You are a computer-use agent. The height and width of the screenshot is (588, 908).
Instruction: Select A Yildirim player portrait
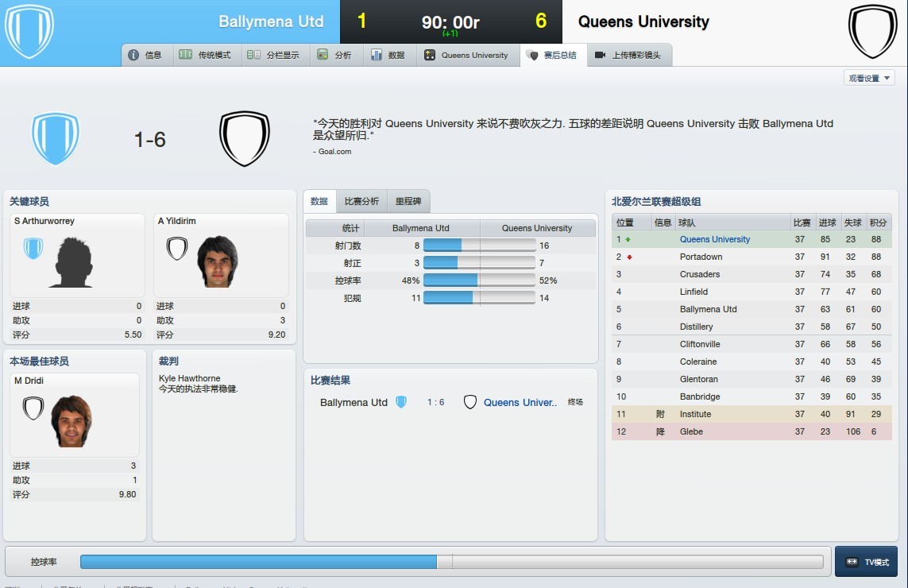[218, 261]
